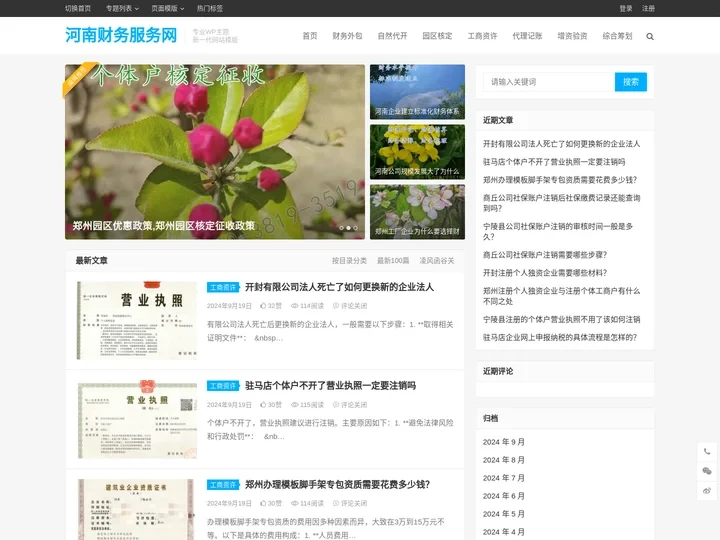Open the 营业执照 thumbnail of first article
This screenshot has width=720, height=540.
(x=137, y=321)
